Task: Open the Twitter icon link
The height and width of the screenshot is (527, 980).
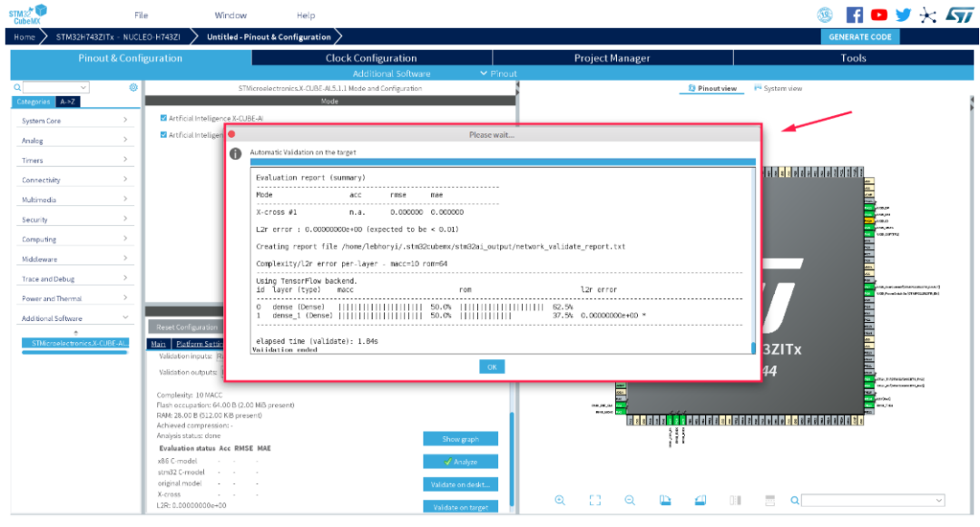Action: pos(903,15)
